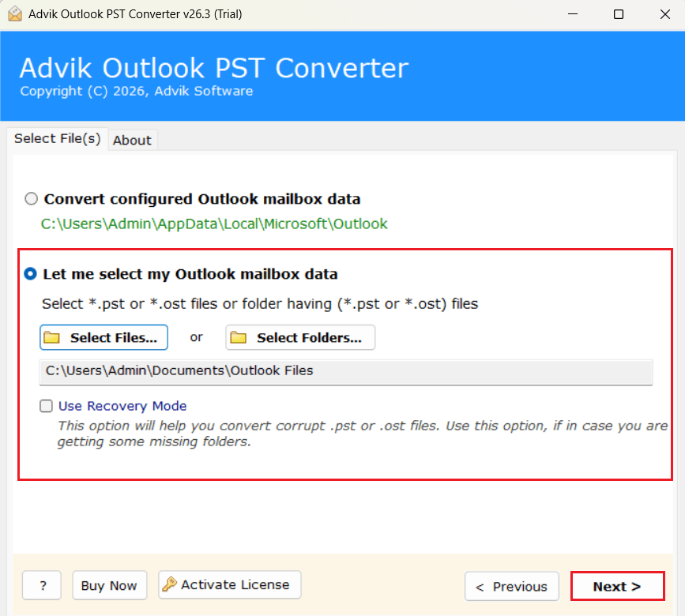Choose Let me select my Outlook mailbox data
This screenshot has width=685, height=616.
pyautogui.click(x=31, y=274)
